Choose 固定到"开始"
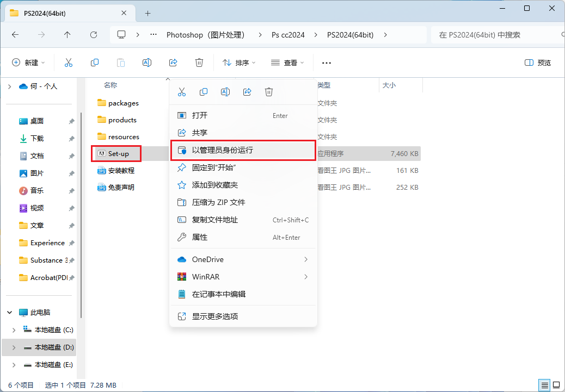This screenshot has width=565, height=392. click(243, 168)
